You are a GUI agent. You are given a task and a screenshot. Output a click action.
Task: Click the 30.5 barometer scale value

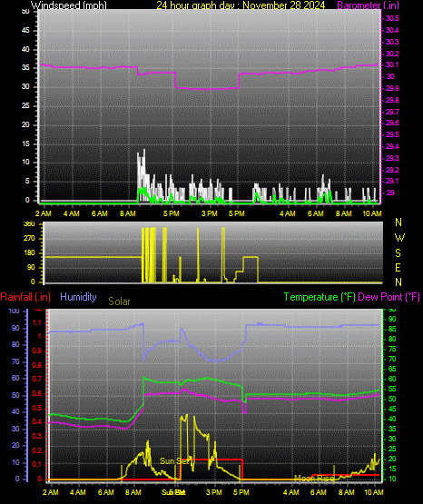click(x=392, y=18)
